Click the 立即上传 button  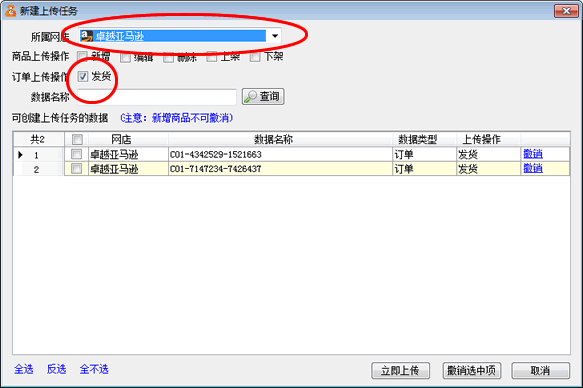coord(400,371)
